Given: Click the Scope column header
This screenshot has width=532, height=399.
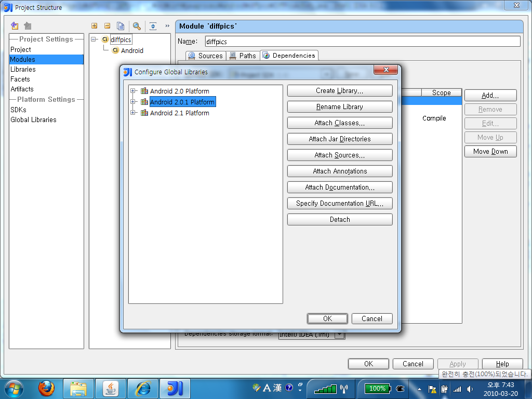Looking at the screenshot, I should [x=442, y=92].
